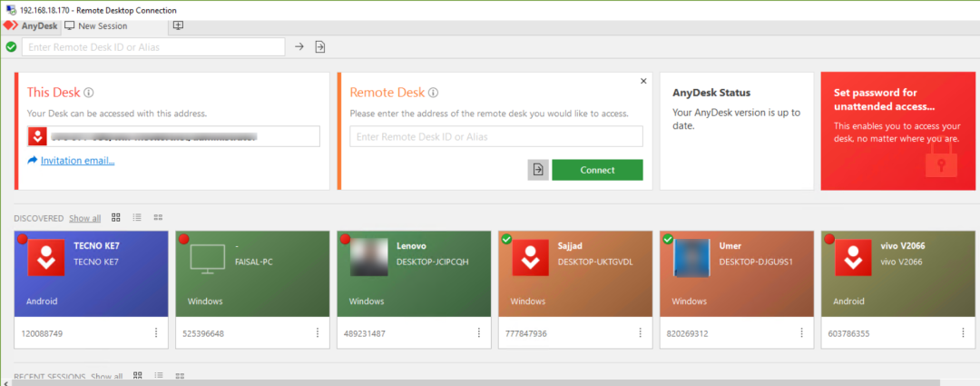This screenshot has height=386, width=980.
Task: Open the Invitation email link
Action: pos(77,161)
